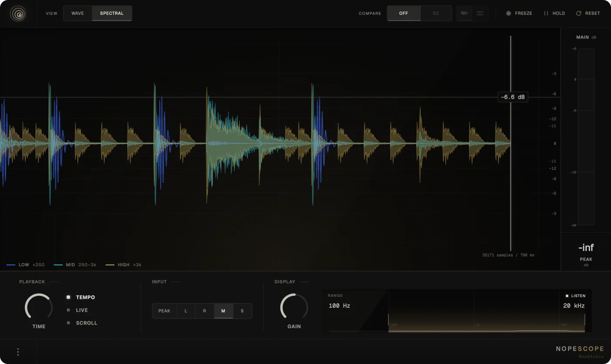Select the stacked waveform compare icon

coord(480,14)
